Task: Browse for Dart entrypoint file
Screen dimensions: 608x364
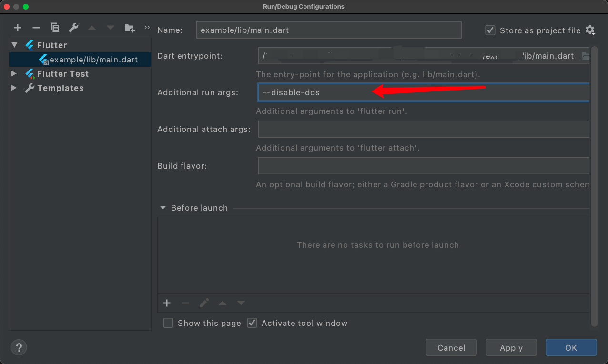Action: point(585,56)
